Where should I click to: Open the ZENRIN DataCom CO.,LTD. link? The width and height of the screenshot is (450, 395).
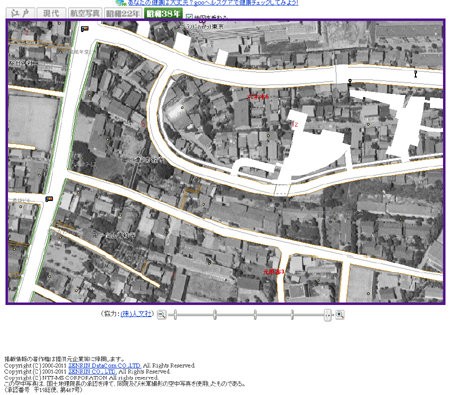[x=104, y=365]
